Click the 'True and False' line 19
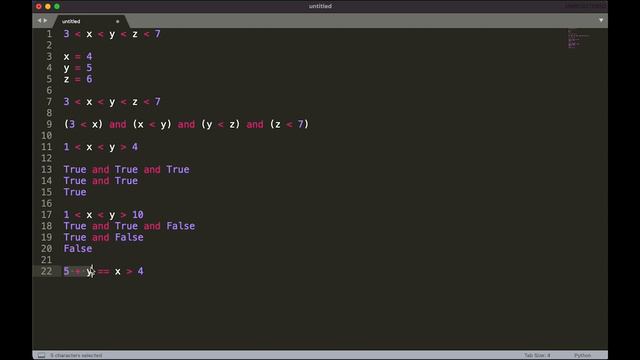640x360 pixels. point(104,238)
